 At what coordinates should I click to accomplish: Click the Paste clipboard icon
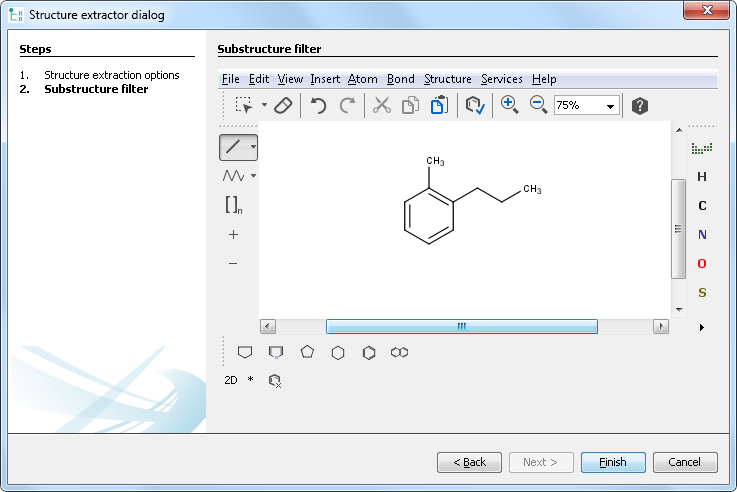(x=438, y=105)
